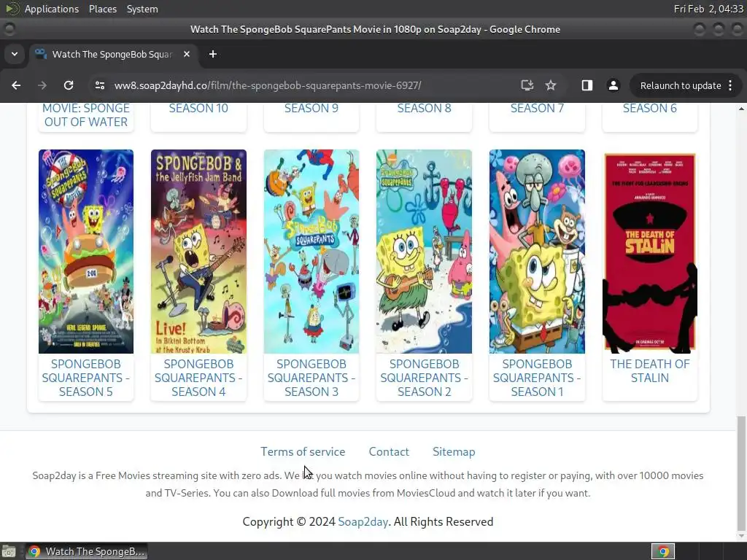The height and width of the screenshot is (560, 747).
Task: Click the Soap2day link in the copyright line
Action: [363, 522]
